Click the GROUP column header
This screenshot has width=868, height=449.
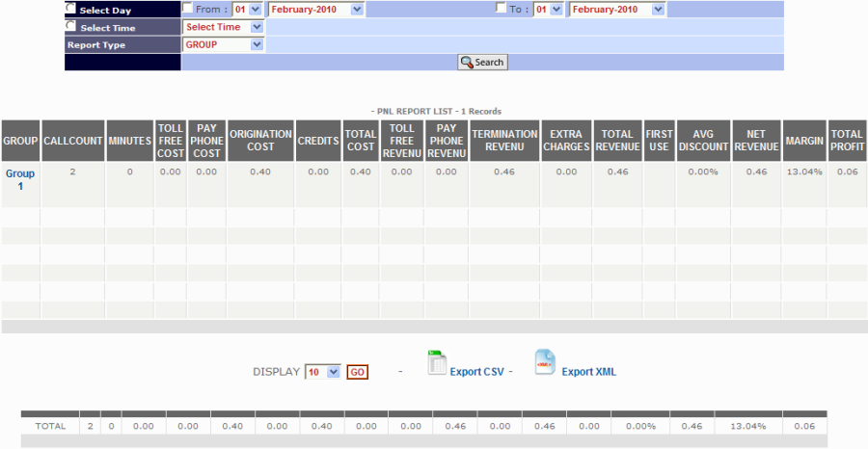[x=20, y=141]
